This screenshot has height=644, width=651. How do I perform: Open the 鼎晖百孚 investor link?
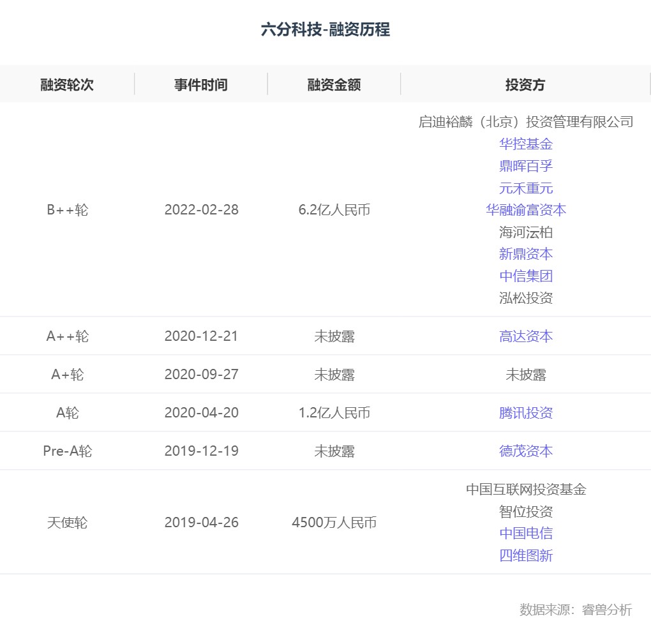pyautogui.click(x=526, y=166)
